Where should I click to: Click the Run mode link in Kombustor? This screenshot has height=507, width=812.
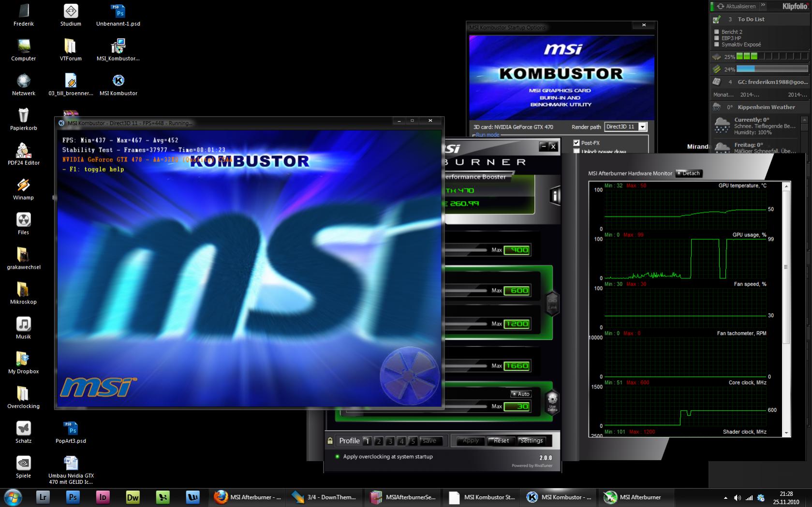[x=487, y=135]
